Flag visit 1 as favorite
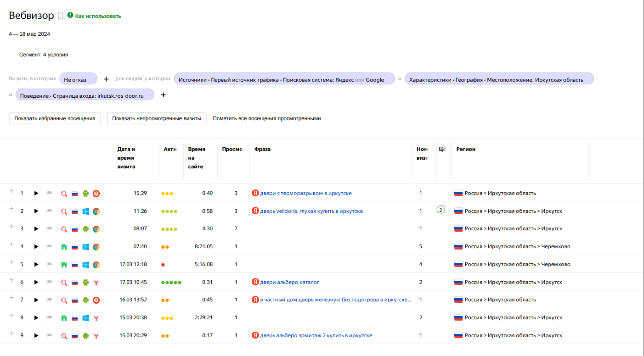The height and width of the screenshot is (356, 644). click(x=49, y=194)
